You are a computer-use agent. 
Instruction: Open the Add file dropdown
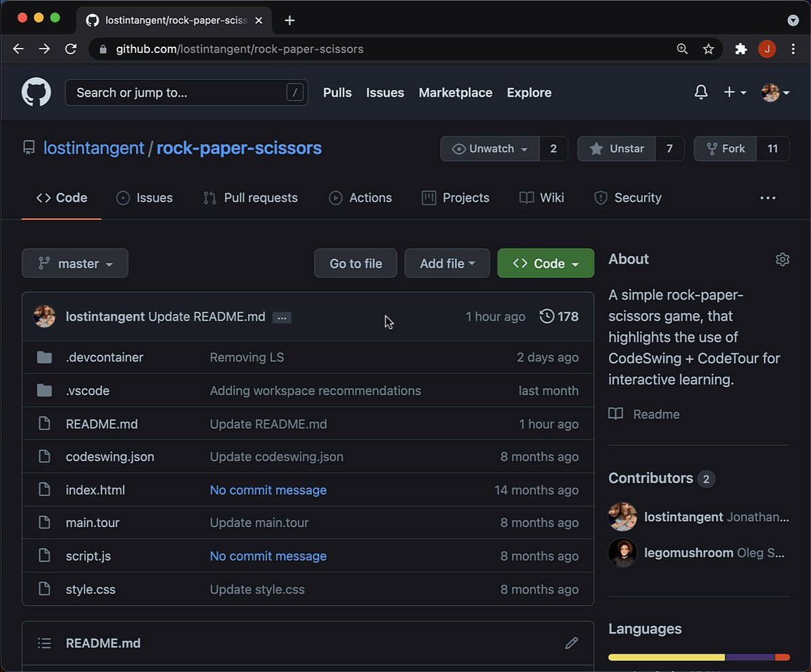[447, 264]
